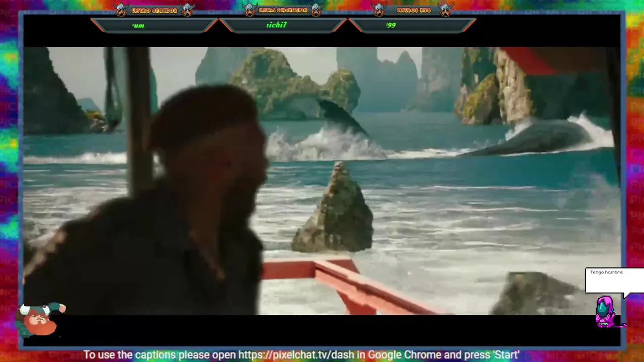Viewport: 644px width, 362px height.
Task: Click the green name ending in 'um'
Action: pyautogui.click(x=138, y=25)
